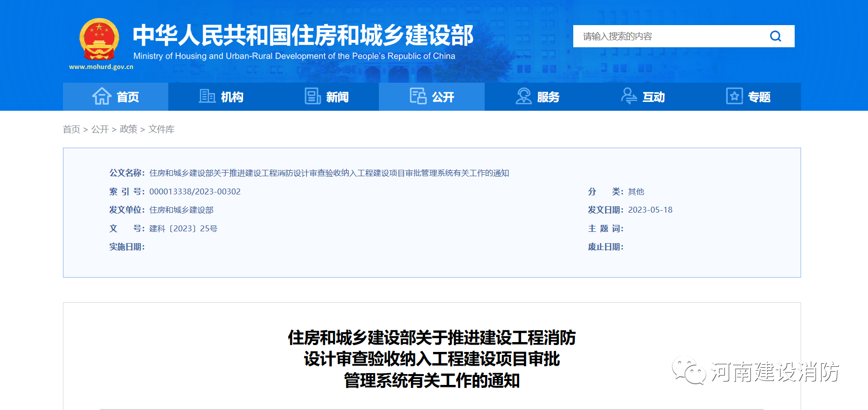Click the newspaper icon beside 新闻

point(312,96)
